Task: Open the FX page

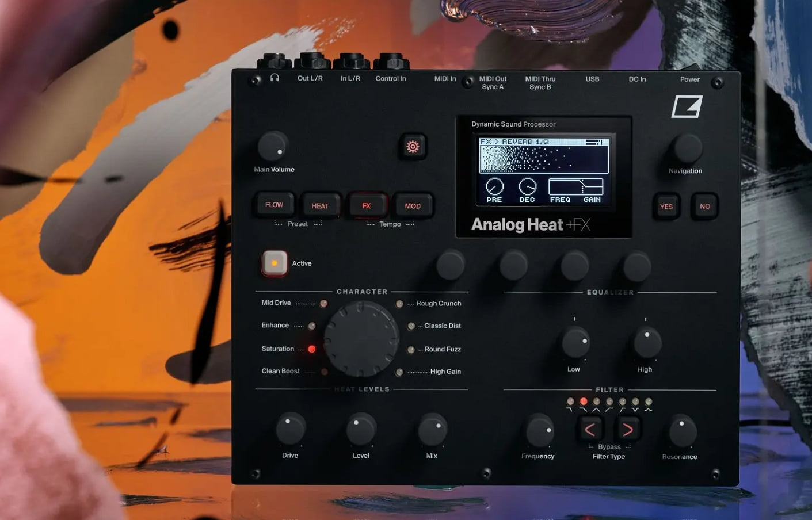Action: (x=367, y=205)
